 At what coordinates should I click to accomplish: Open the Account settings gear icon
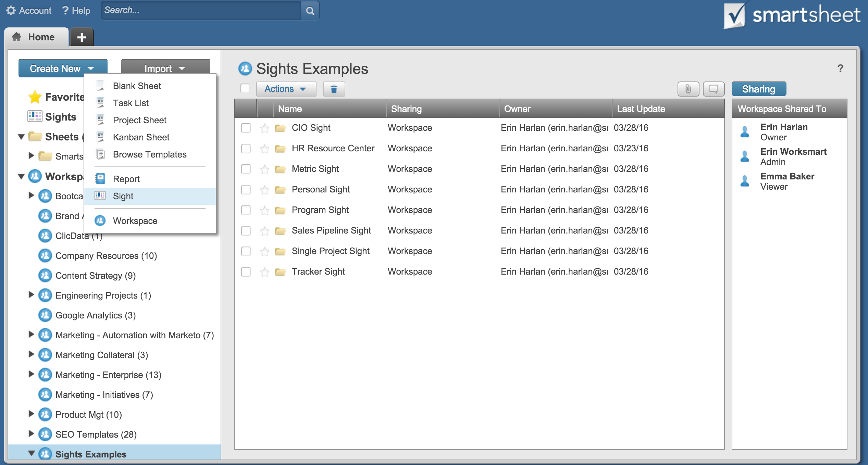pos(11,10)
